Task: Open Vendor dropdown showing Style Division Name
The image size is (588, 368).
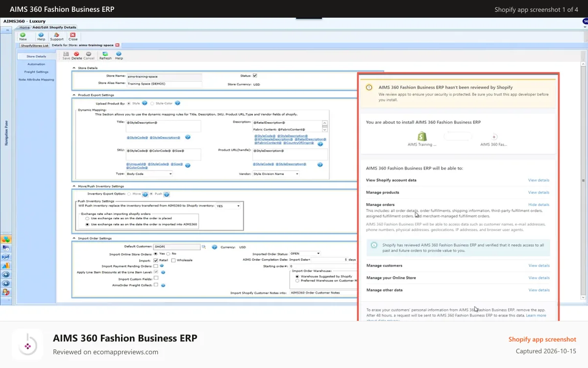Action: [x=276, y=174]
